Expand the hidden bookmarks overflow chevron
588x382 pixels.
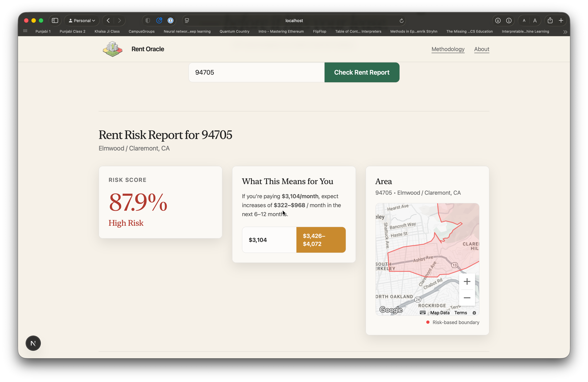click(565, 32)
